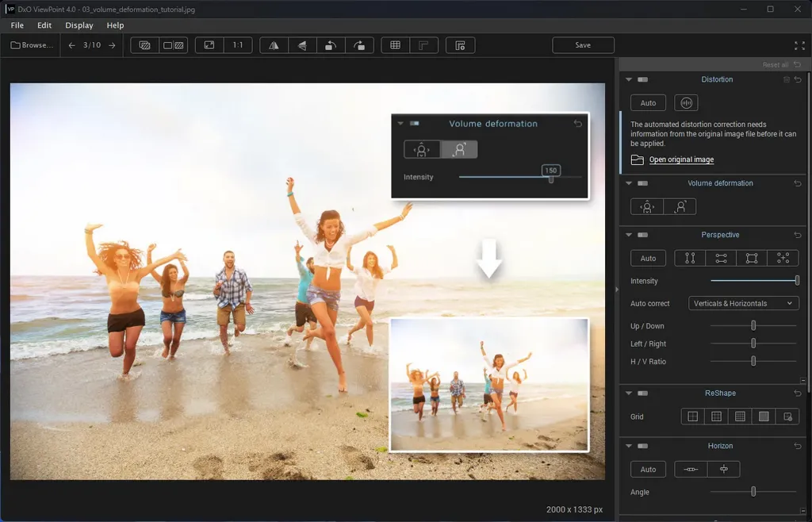The height and width of the screenshot is (522, 812).
Task: Toggle the Volume deformation switch
Action: click(x=642, y=183)
